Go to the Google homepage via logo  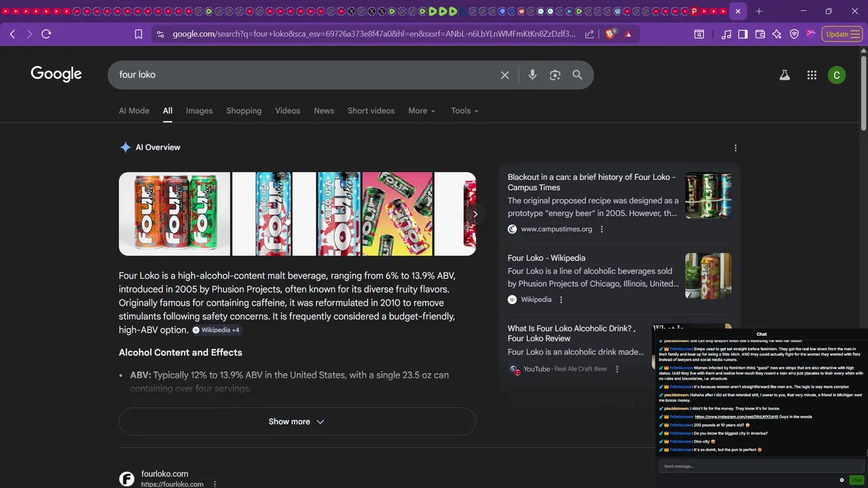pos(56,74)
